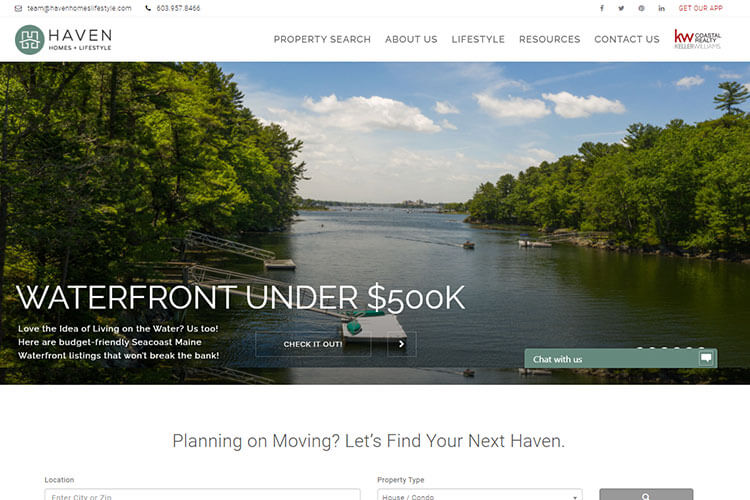Open the Lifestyle menu
The image size is (750, 500).
pos(478,39)
